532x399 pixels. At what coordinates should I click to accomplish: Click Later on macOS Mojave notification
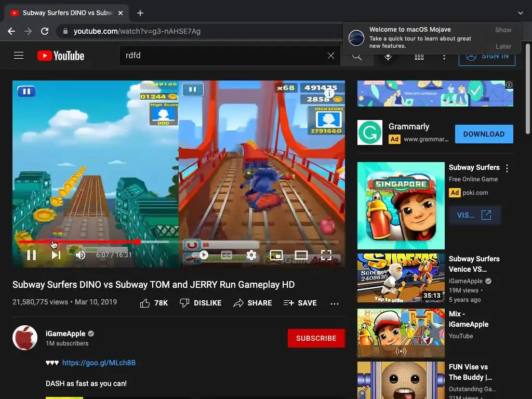click(x=503, y=46)
